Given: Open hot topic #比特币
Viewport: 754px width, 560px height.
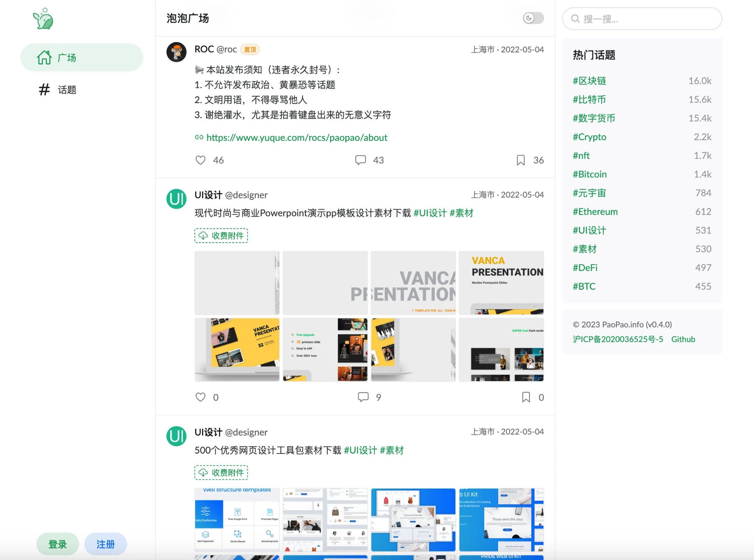Looking at the screenshot, I should (589, 99).
